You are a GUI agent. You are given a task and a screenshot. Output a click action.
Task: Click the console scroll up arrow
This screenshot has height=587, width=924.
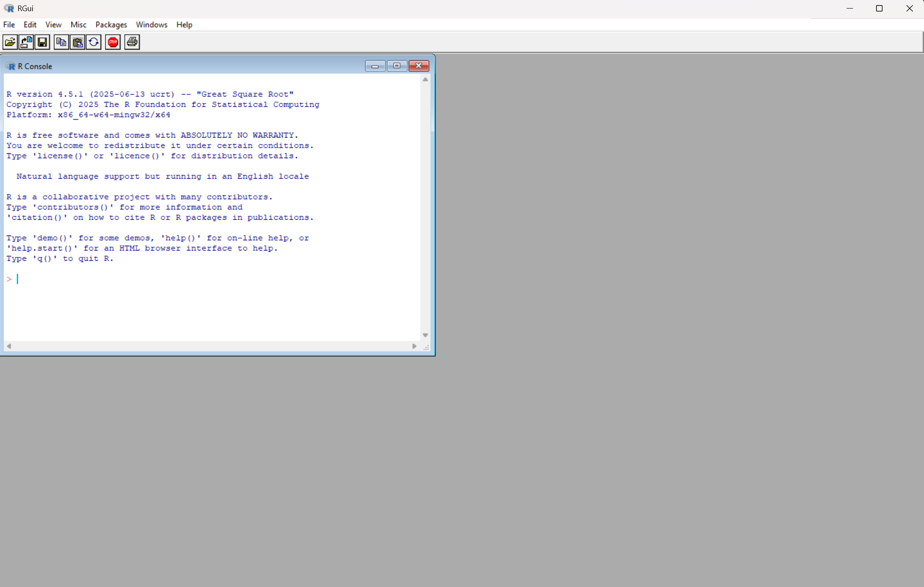tap(425, 80)
